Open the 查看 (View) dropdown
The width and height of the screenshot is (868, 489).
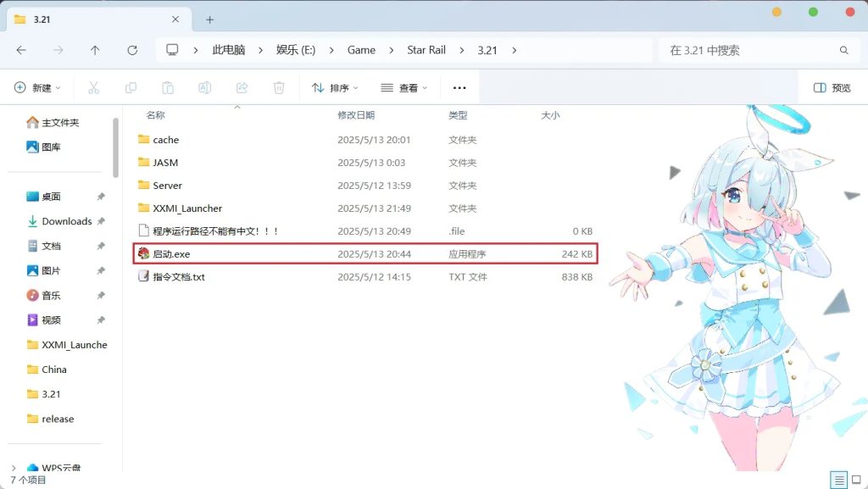[x=404, y=87]
